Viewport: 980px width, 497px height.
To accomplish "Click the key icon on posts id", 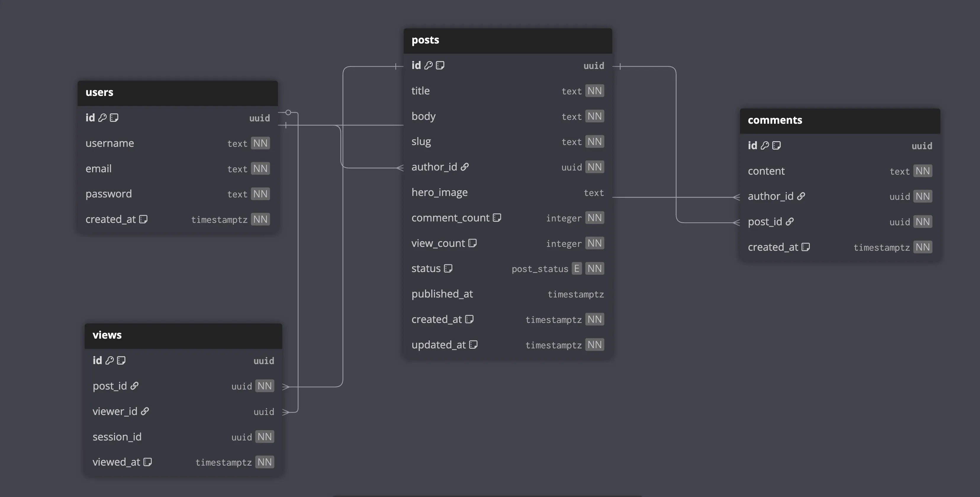I will coord(428,65).
